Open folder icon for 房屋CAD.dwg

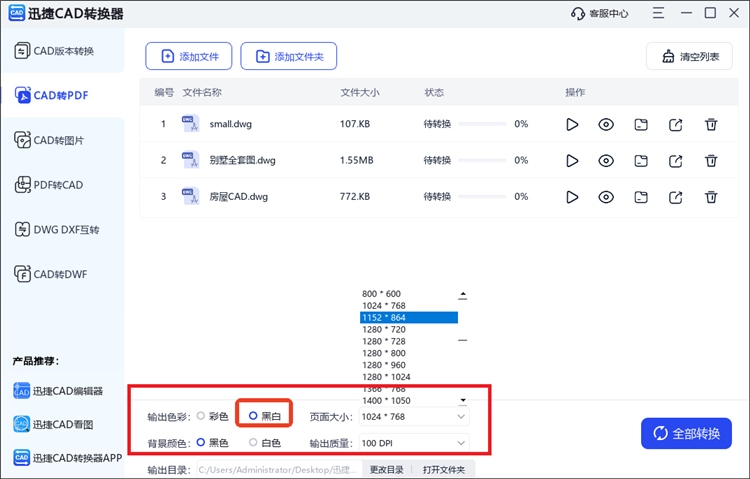click(641, 198)
